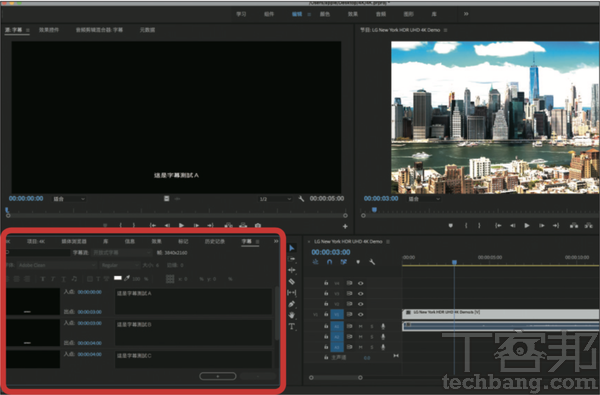
Task: Click caption eyedropper color picker
Action: pyautogui.click(x=127, y=278)
